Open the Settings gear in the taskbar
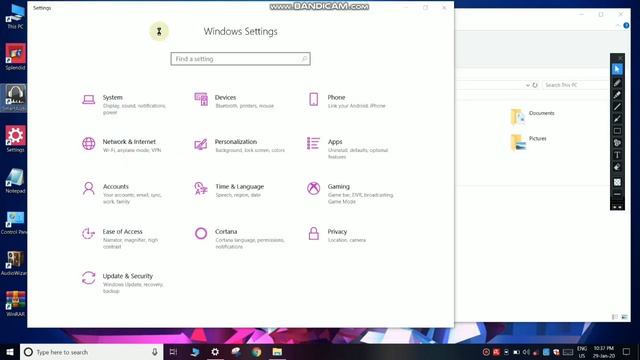 [215, 352]
